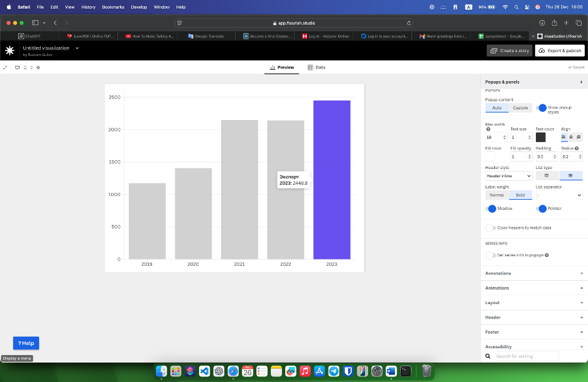Toggle Show popup styles switch

click(541, 108)
